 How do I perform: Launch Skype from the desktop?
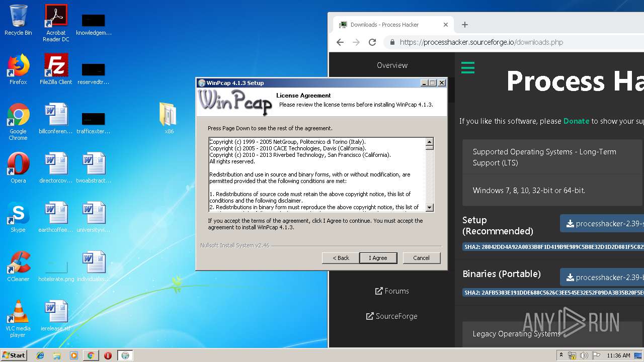18,217
